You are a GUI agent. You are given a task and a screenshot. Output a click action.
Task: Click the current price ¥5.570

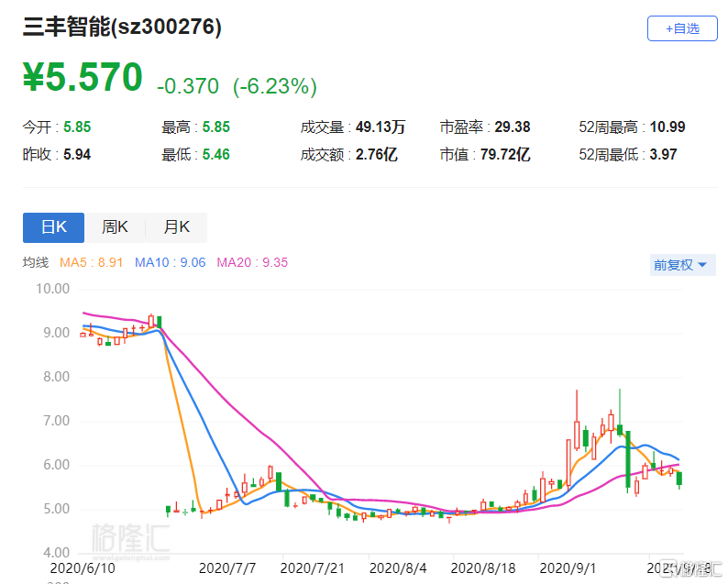(83, 77)
